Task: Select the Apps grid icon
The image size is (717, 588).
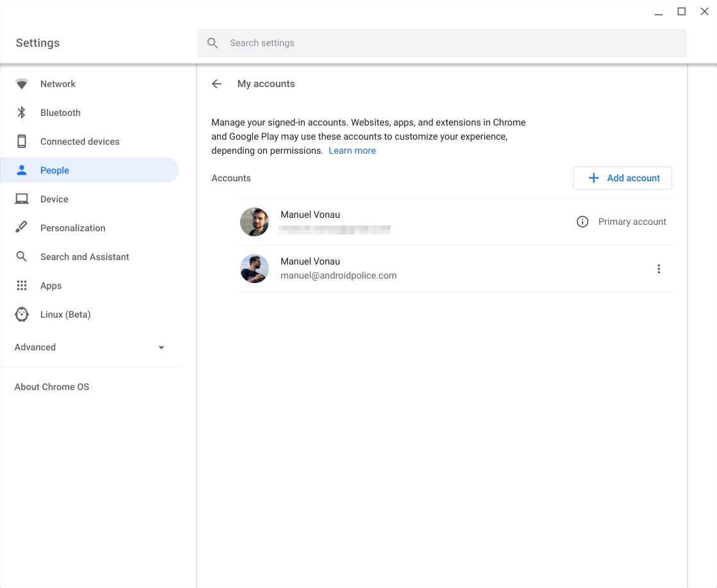Action: coord(22,285)
